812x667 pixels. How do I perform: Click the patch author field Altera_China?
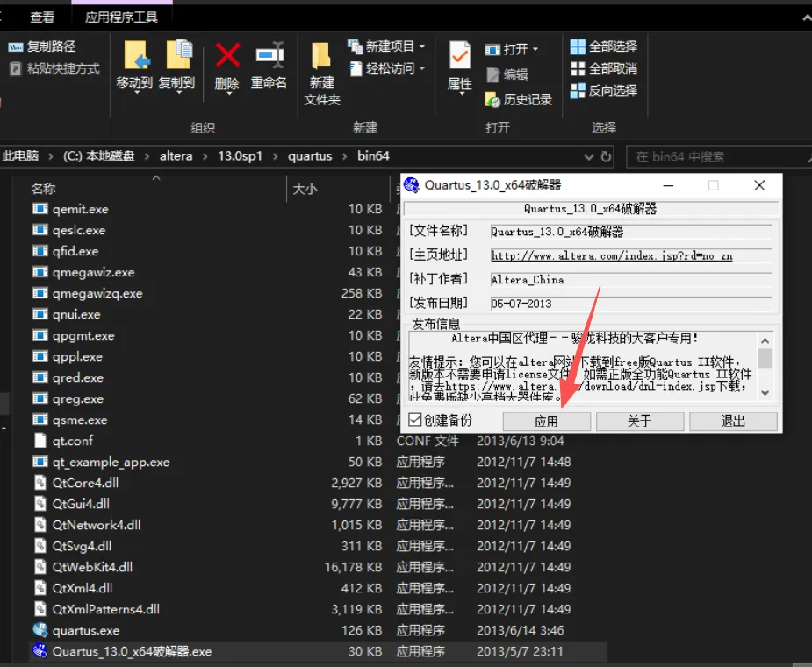coord(631,280)
